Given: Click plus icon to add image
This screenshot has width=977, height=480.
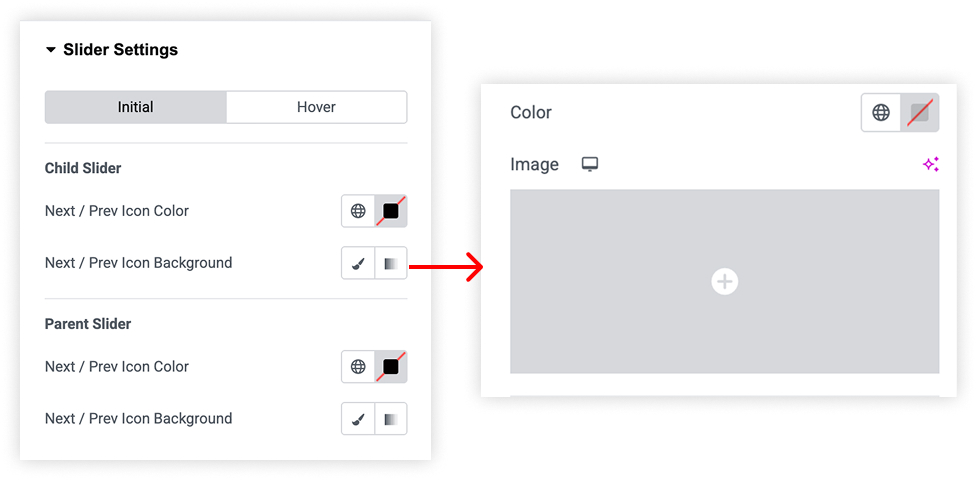Looking at the screenshot, I should click(x=725, y=282).
